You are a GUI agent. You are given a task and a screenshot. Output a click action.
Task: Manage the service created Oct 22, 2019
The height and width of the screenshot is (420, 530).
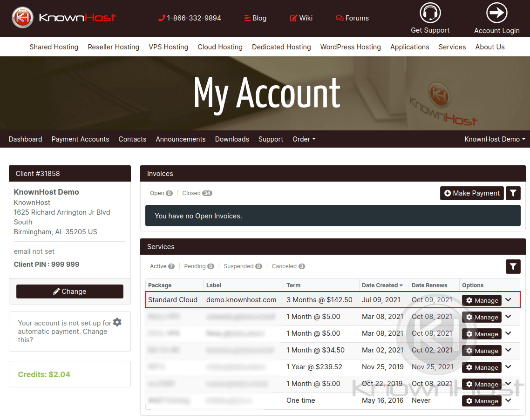[482, 384]
